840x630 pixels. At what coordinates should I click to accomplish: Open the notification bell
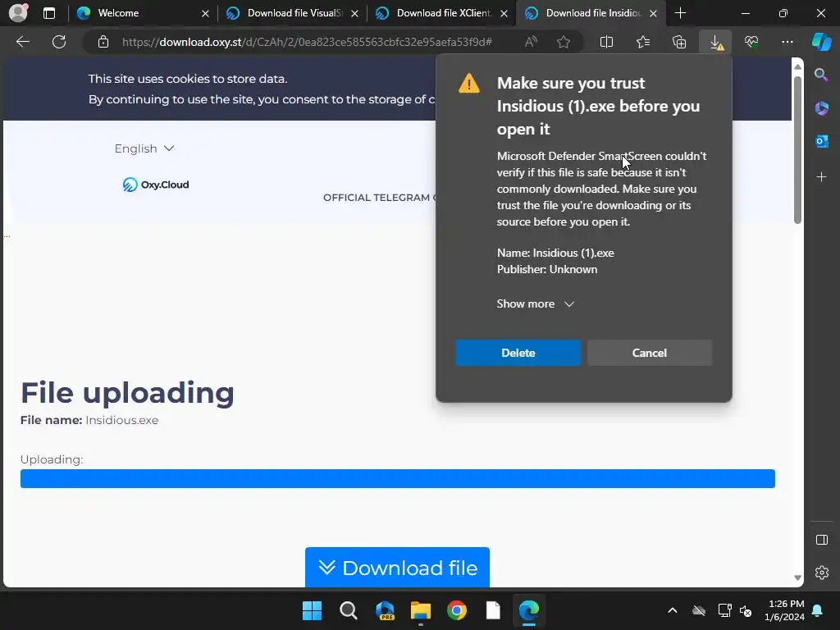pyautogui.click(x=818, y=610)
